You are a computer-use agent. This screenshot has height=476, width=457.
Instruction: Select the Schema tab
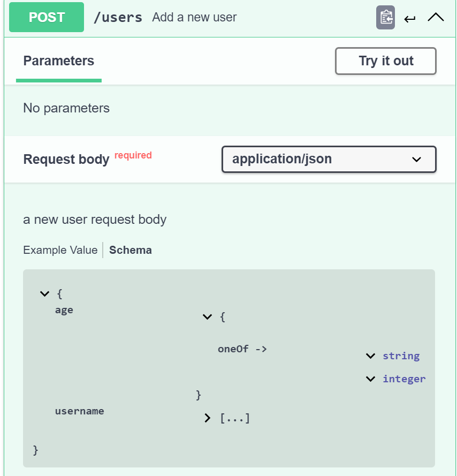coord(131,250)
